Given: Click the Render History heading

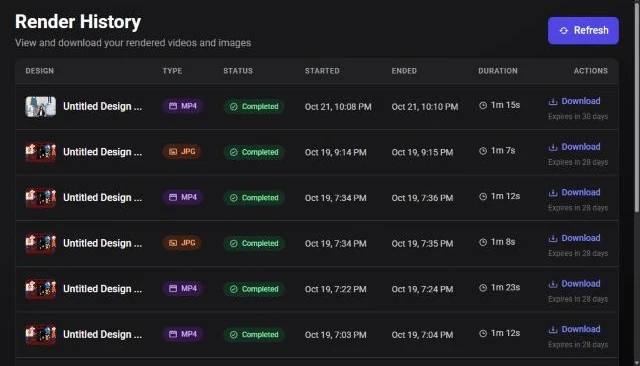Looking at the screenshot, I should (78, 22).
